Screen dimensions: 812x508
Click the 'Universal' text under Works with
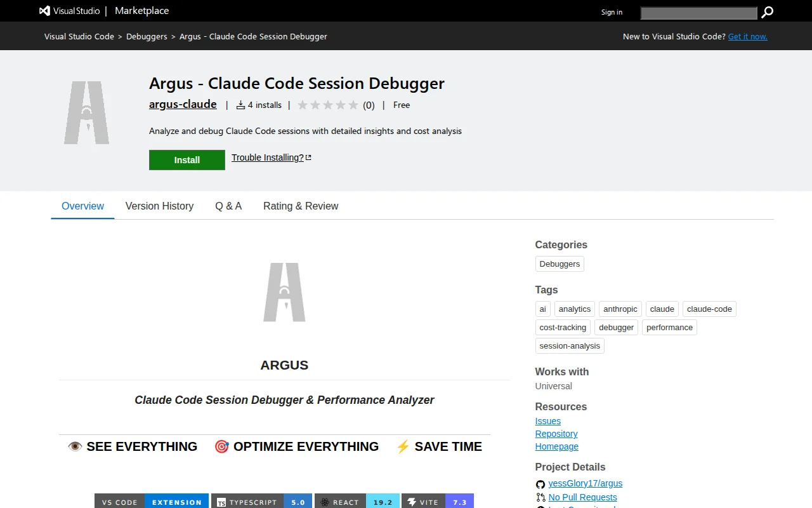click(554, 386)
